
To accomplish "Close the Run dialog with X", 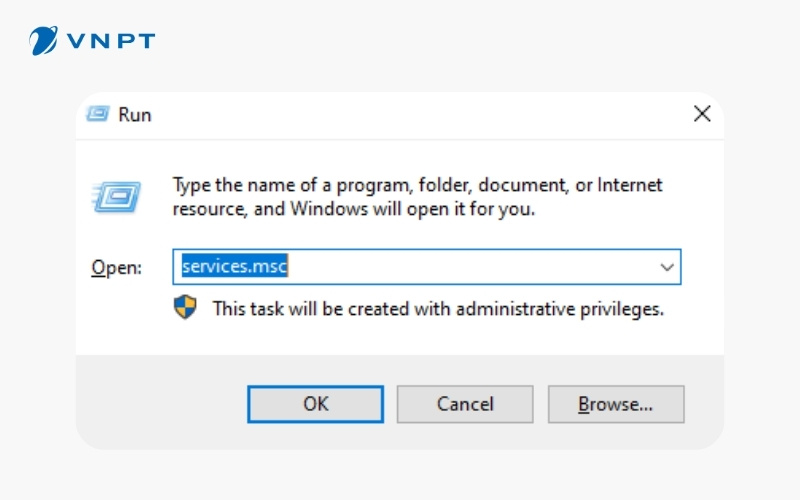I will click(702, 114).
